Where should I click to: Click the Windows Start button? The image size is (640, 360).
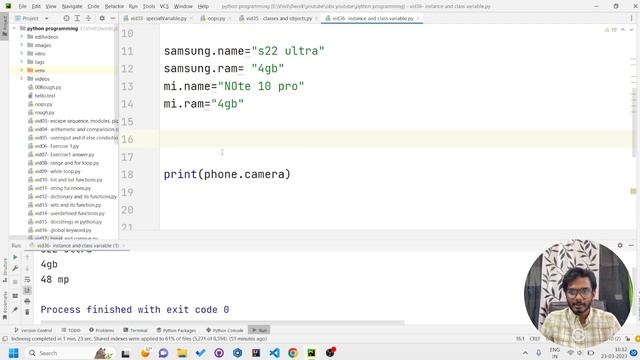[x=13, y=353]
